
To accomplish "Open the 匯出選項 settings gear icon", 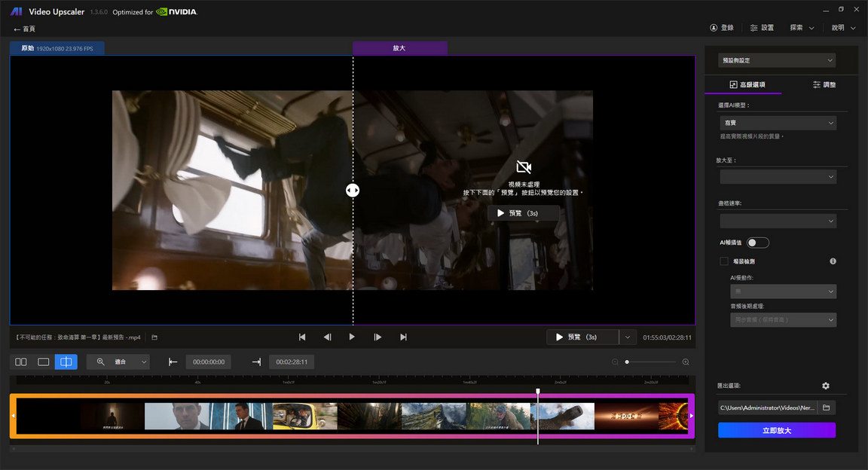I will tap(825, 385).
